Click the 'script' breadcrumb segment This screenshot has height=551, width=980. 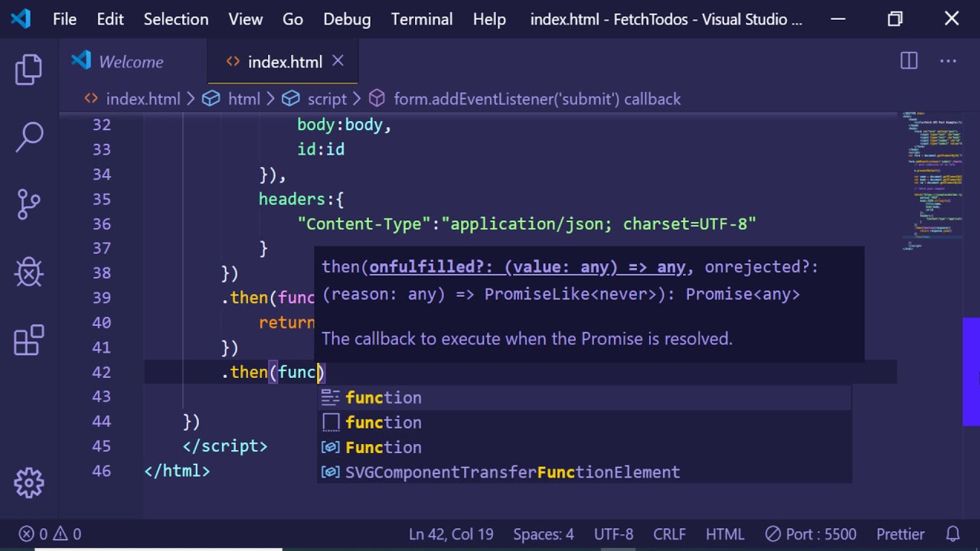pyautogui.click(x=326, y=99)
